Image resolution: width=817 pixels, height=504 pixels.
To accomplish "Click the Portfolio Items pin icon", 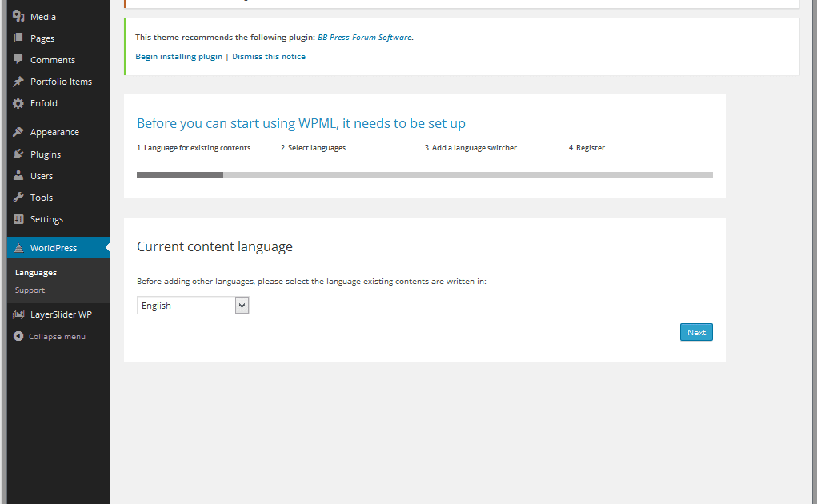I will [18, 82].
